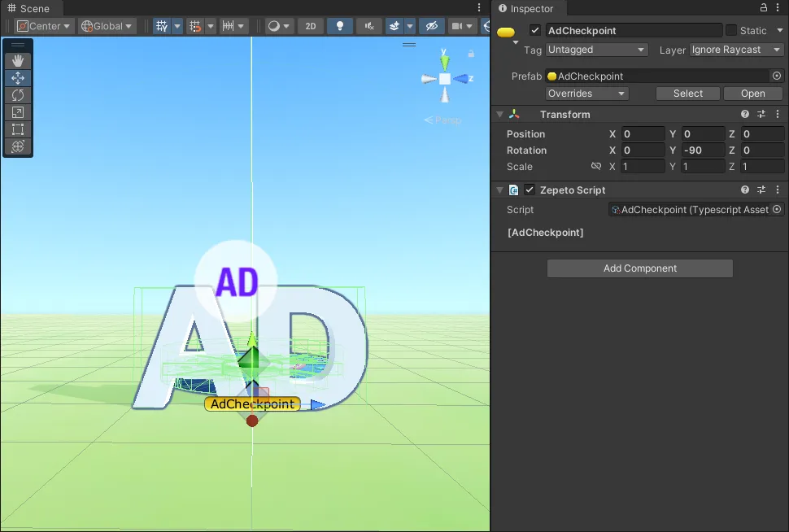Toggle the Scale constrain proportions link icon
Viewport: 789px width, 532px height.
pyautogui.click(x=596, y=166)
